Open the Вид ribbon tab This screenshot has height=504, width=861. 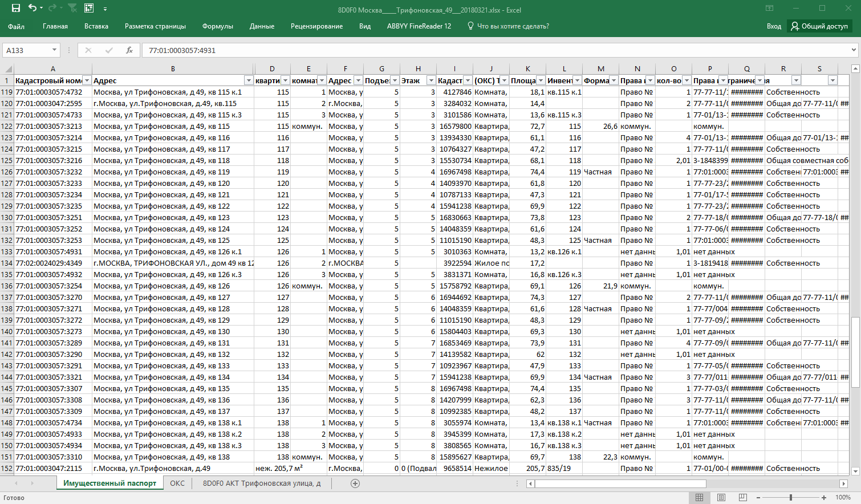365,26
